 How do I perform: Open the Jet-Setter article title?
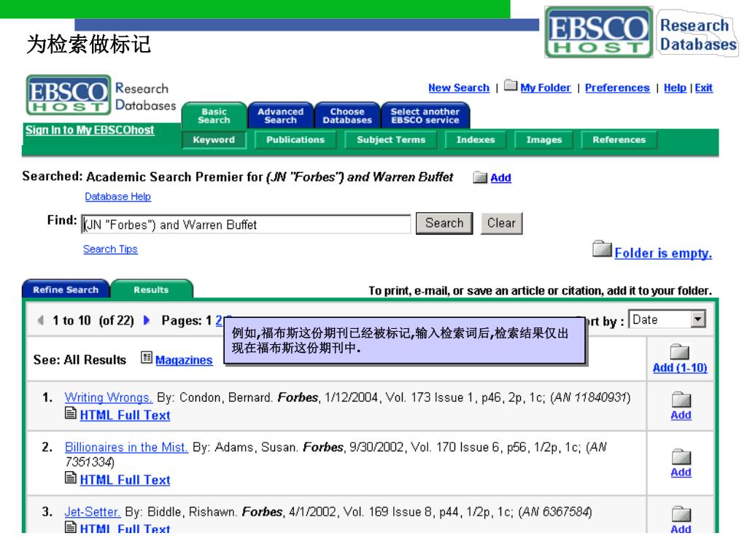click(x=93, y=512)
